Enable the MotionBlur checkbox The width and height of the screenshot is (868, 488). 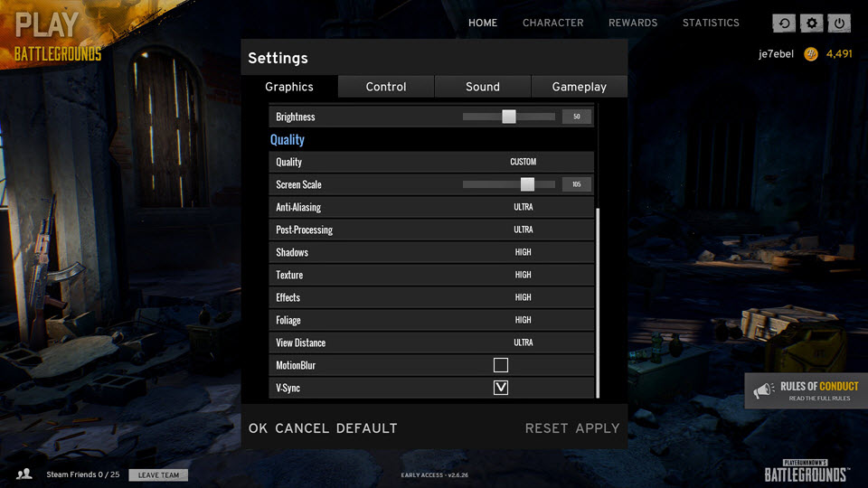click(x=500, y=365)
